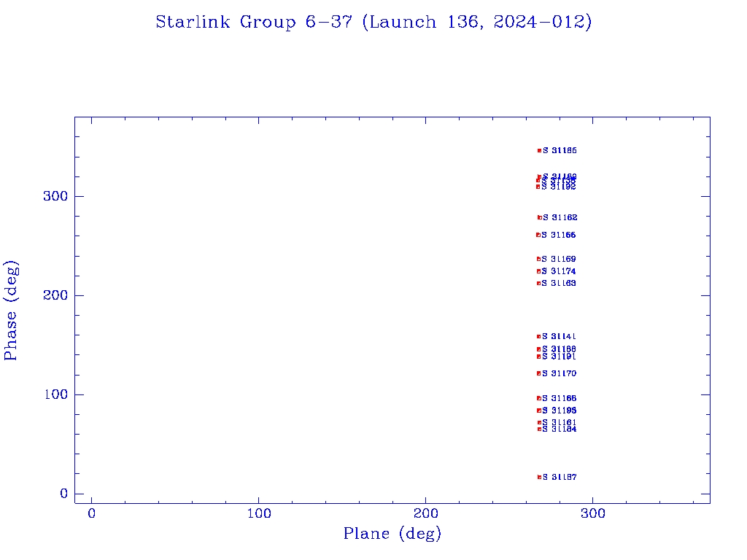Select satellite label 'S 31141'
This screenshot has width=747, height=560.
[x=560, y=337]
